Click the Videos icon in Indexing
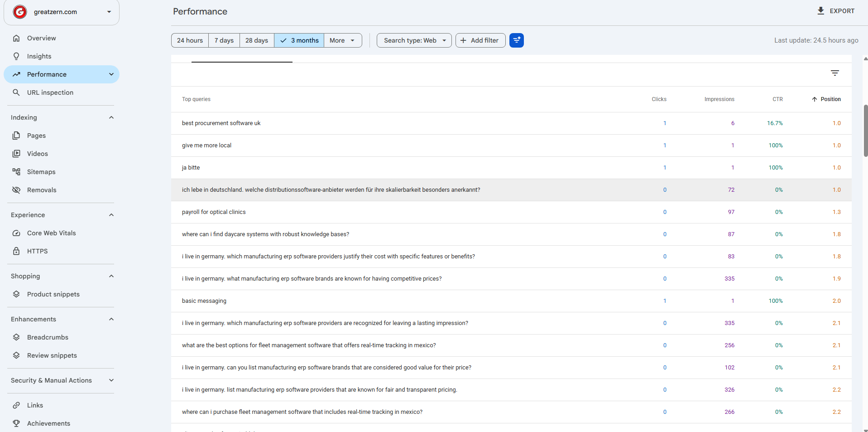 coord(16,154)
